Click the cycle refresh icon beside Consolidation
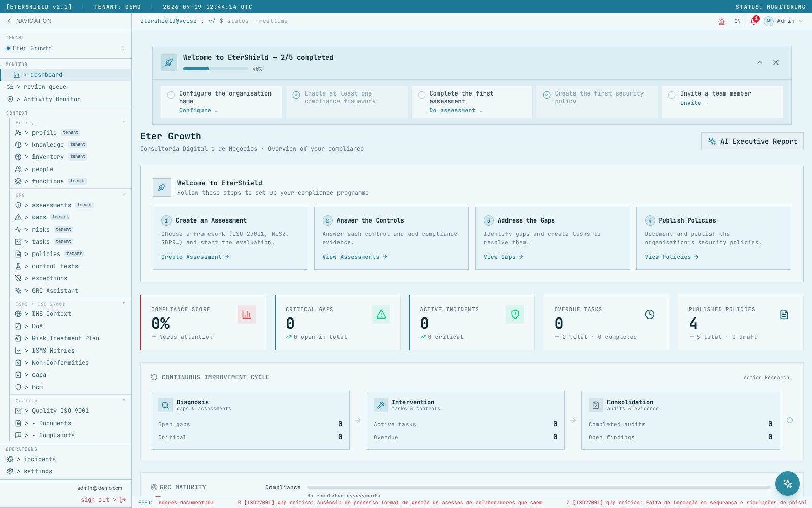Screen dimensions: 812x508 (x=790, y=420)
